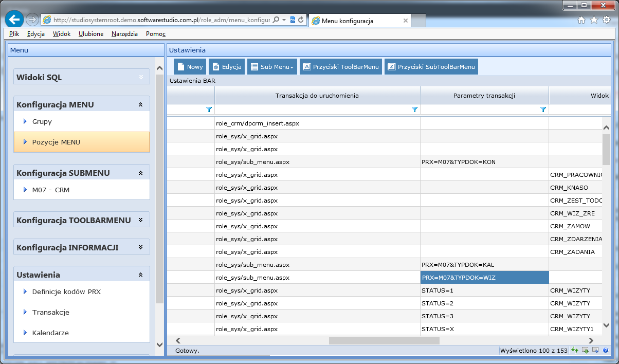619x364 pixels.
Task: Click the Transakcja do uruchomienia filter funnel
Action: 414,110
